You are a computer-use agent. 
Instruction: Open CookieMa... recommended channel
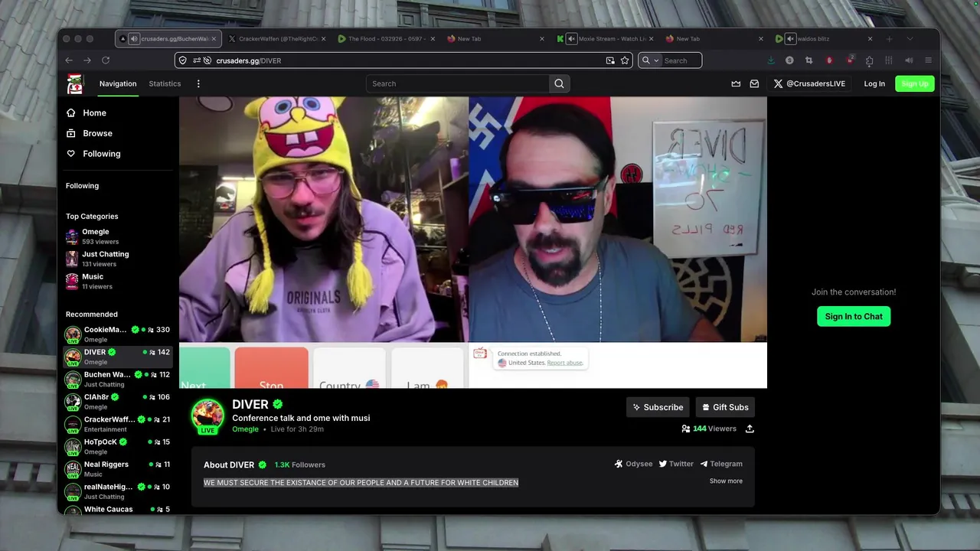pyautogui.click(x=118, y=334)
